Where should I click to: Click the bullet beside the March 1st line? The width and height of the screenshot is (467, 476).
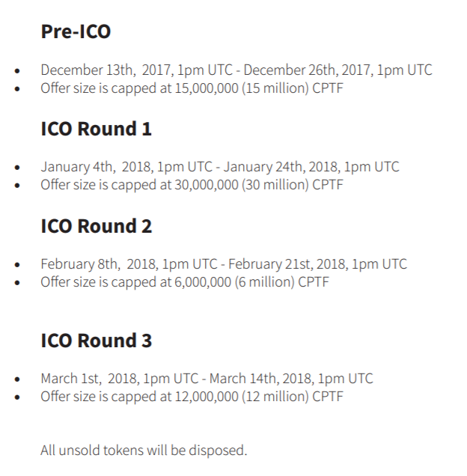(x=18, y=380)
